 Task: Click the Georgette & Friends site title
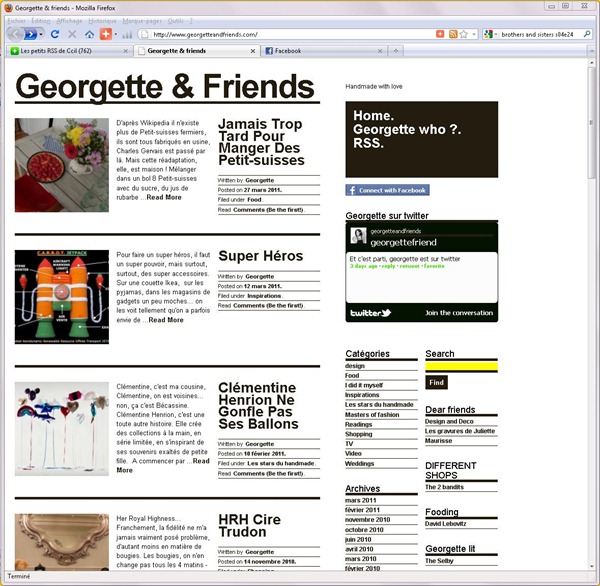click(165, 87)
